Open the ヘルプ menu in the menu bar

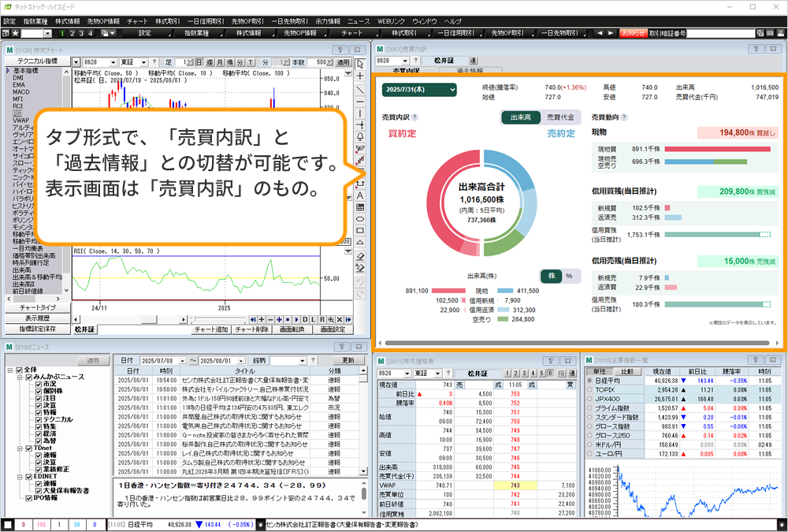click(453, 21)
